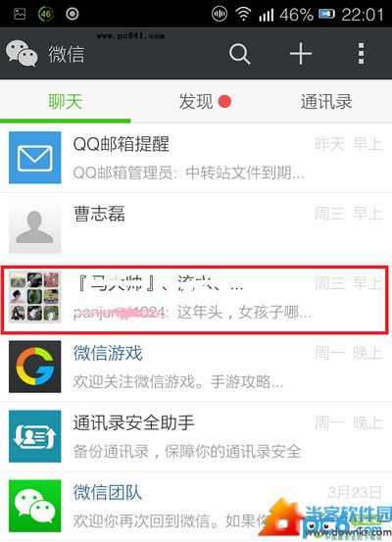This screenshot has width=392, height=542.
Task: Tap 曹志磊's default avatar
Action: [x=34, y=227]
